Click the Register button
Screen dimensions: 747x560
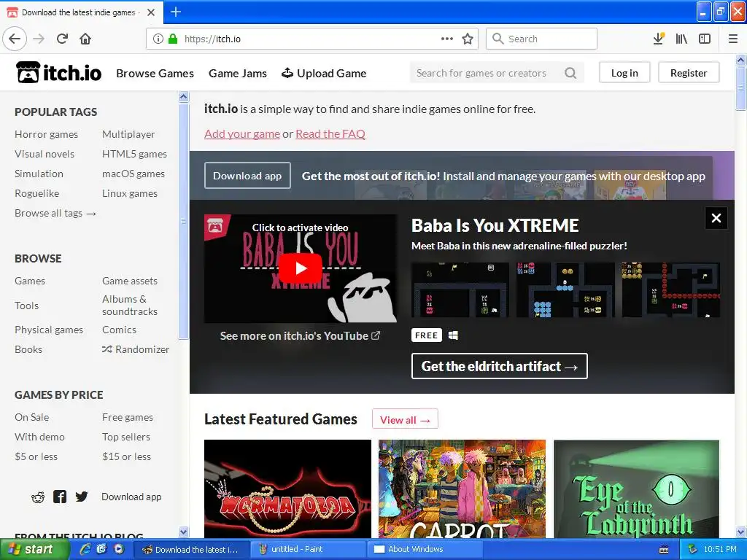click(x=689, y=73)
